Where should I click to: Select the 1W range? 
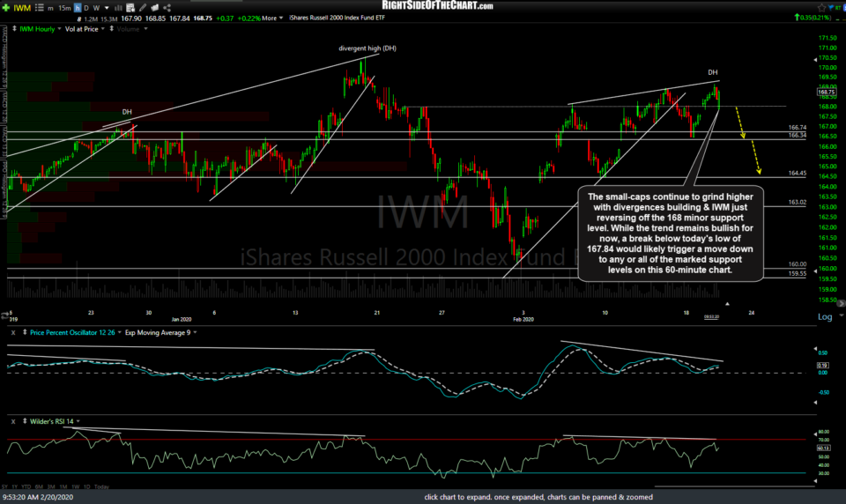pyautogui.click(x=76, y=486)
